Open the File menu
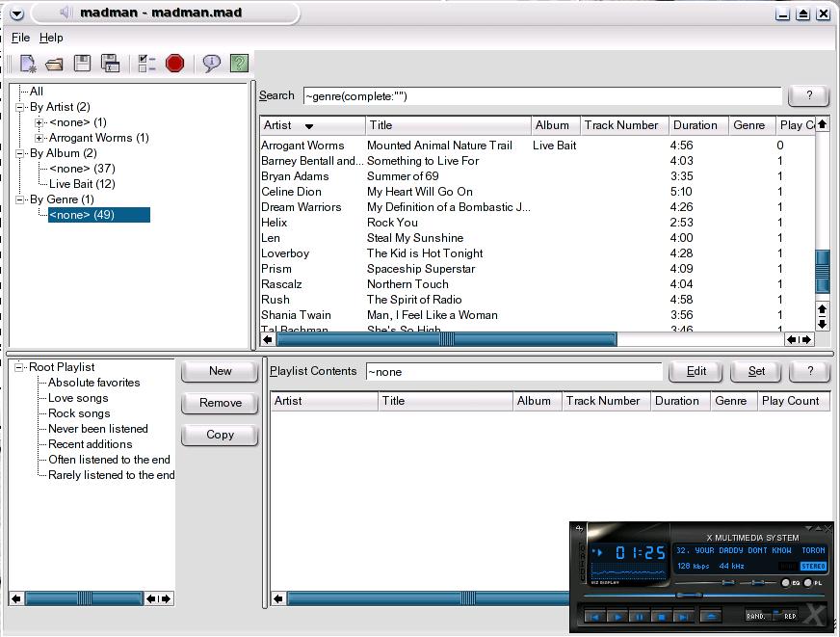 click(x=20, y=38)
